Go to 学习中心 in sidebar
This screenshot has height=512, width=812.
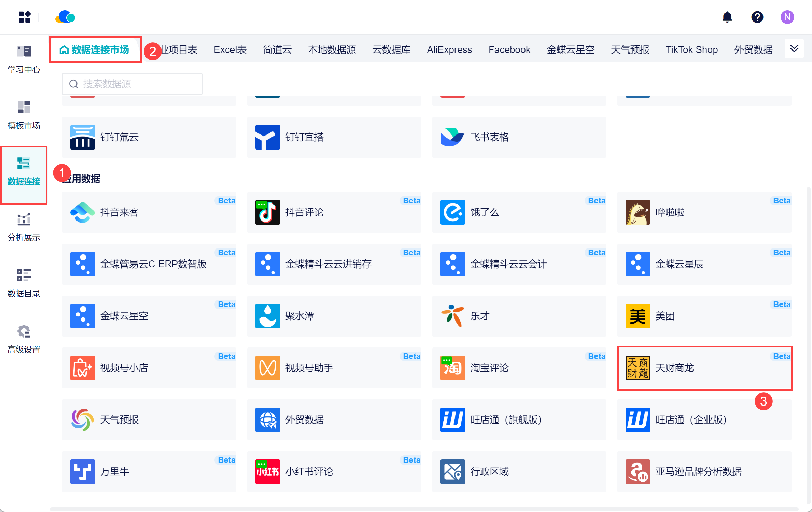24,59
